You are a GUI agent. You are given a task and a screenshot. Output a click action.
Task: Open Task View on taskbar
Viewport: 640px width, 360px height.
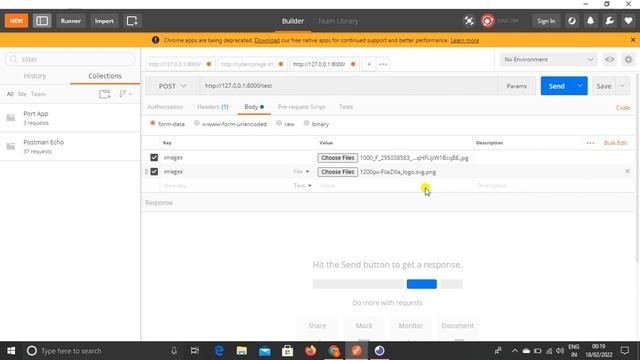coord(195,351)
